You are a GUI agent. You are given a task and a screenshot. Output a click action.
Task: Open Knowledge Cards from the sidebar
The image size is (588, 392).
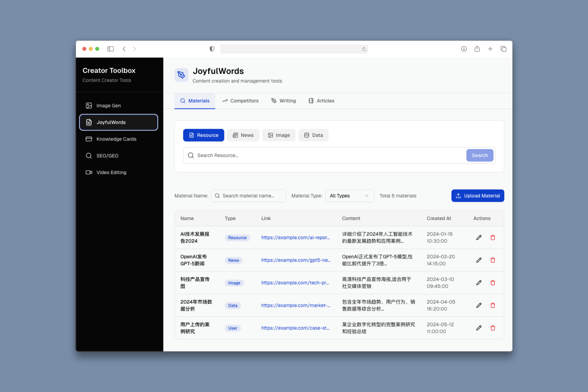[x=116, y=139]
